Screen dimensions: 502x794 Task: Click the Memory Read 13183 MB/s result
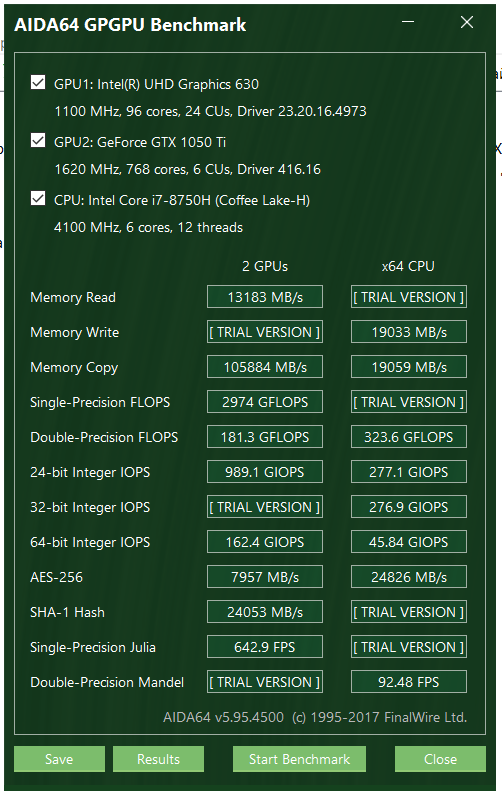coord(265,297)
